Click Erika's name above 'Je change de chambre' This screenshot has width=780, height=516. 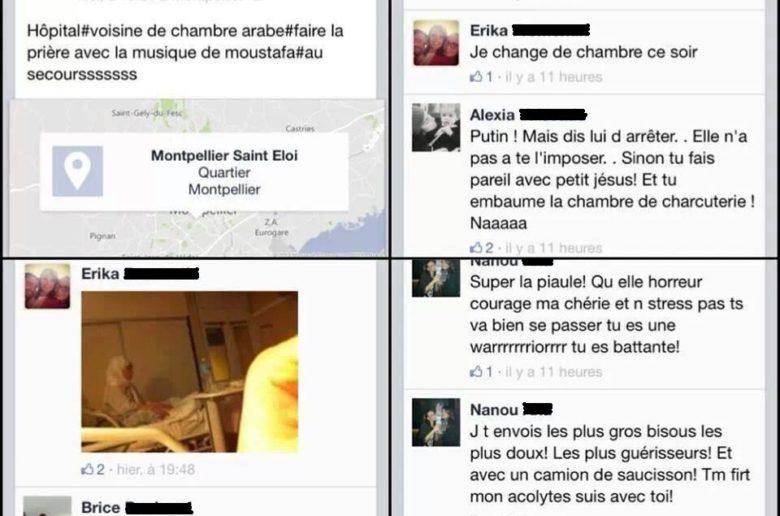click(488, 30)
